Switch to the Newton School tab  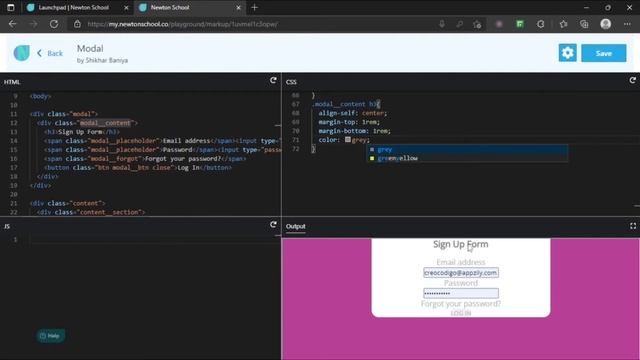[x=170, y=7]
